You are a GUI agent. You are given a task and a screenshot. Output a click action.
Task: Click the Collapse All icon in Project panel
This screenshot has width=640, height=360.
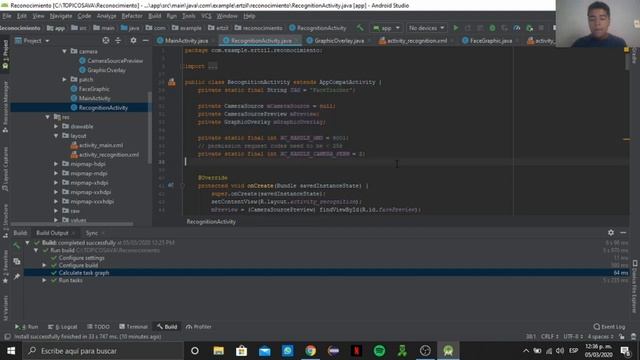click(118, 40)
